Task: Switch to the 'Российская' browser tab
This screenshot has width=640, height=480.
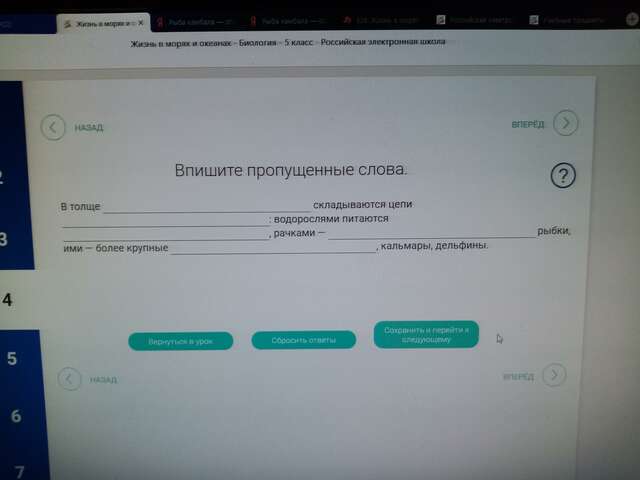Action: point(474,20)
